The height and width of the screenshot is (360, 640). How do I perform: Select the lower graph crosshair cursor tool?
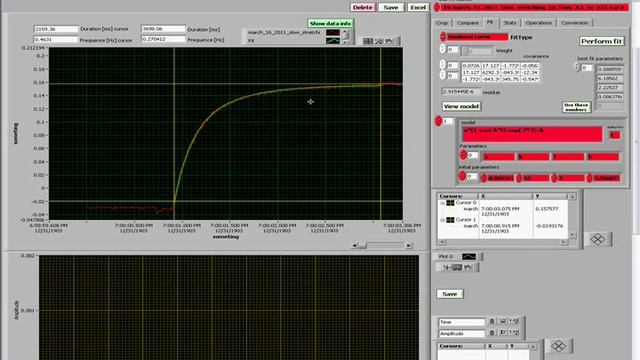(446, 267)
